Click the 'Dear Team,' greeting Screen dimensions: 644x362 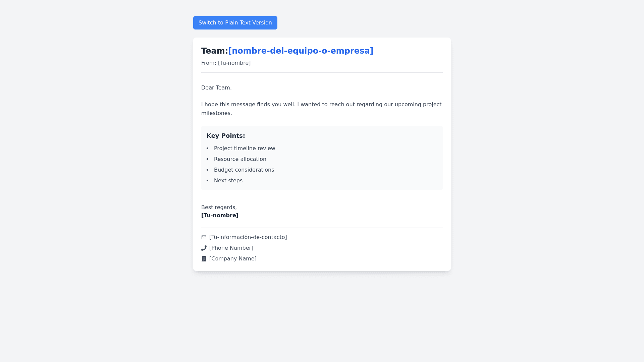coord(216,88)
